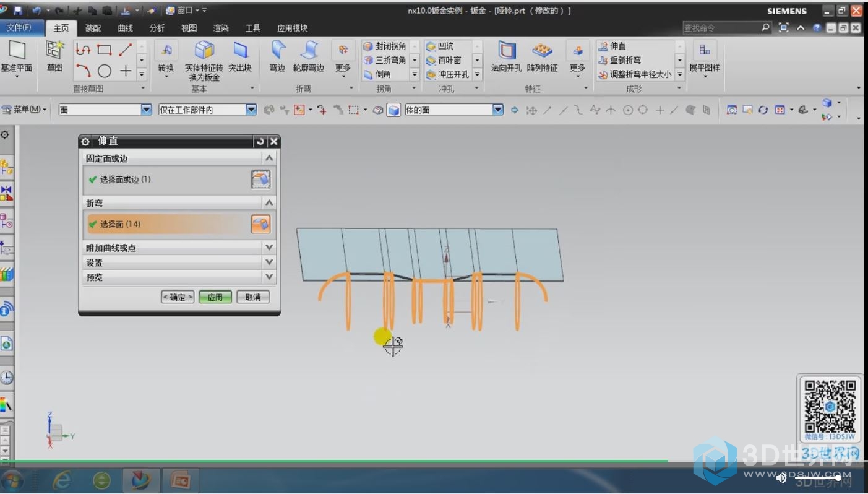The height and width of the screenshot is (494, 868).
Task: Toggle the body faces highlight cube button
Action: pyautogui.click(x=393, y=110)
